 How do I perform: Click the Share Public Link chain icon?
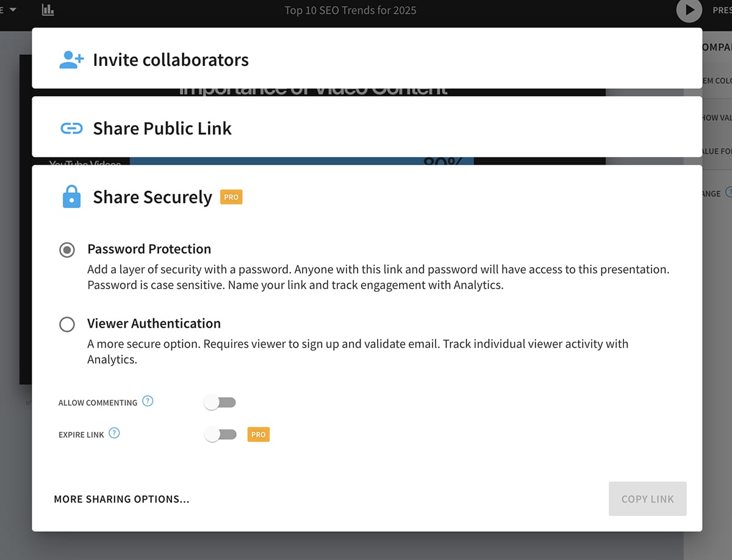coord(71,129)
